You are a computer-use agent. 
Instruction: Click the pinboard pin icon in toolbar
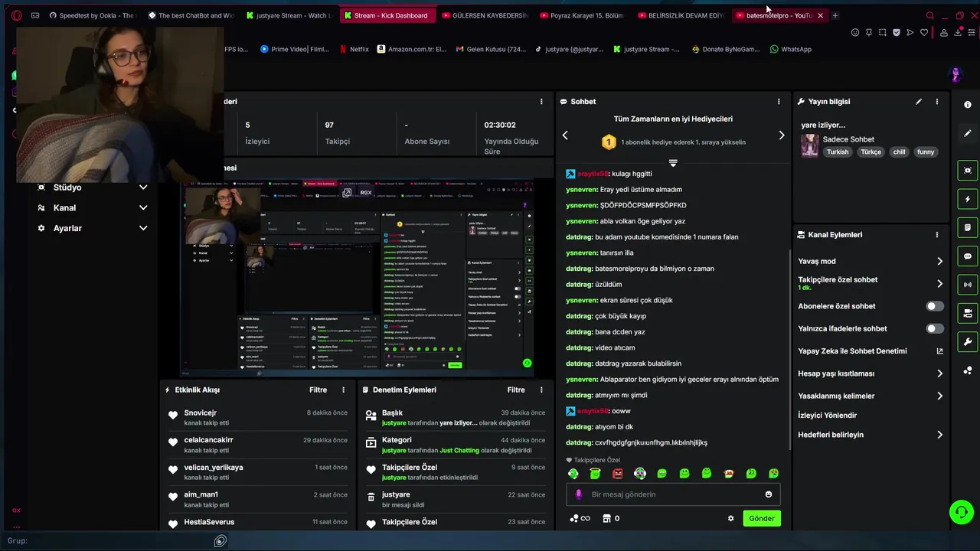[x=869, y=32]
